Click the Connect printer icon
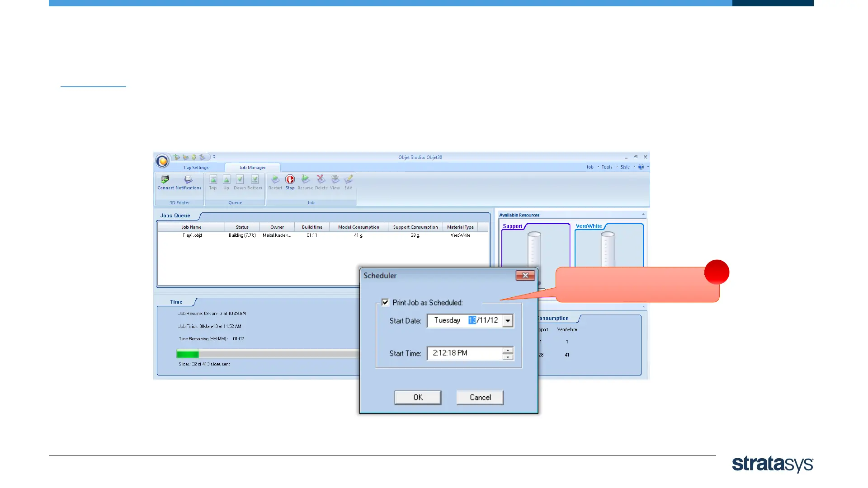This screenshot has width=868, height=488. [x=165, y=180]
